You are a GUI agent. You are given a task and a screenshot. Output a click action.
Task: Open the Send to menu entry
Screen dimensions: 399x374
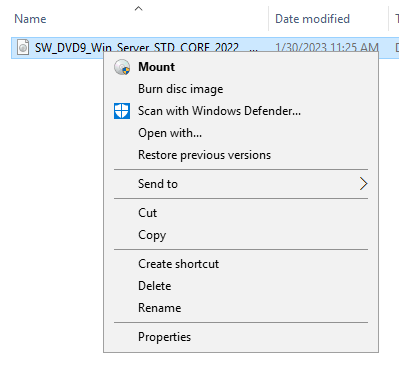pos(241,184)
